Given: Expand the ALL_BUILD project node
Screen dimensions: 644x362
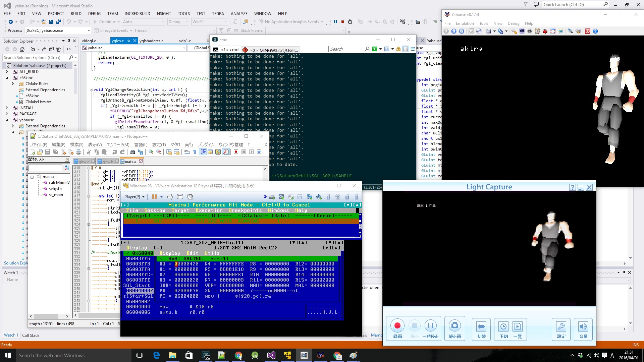Looking at the screenshot, I should click(x=7, y=72).
